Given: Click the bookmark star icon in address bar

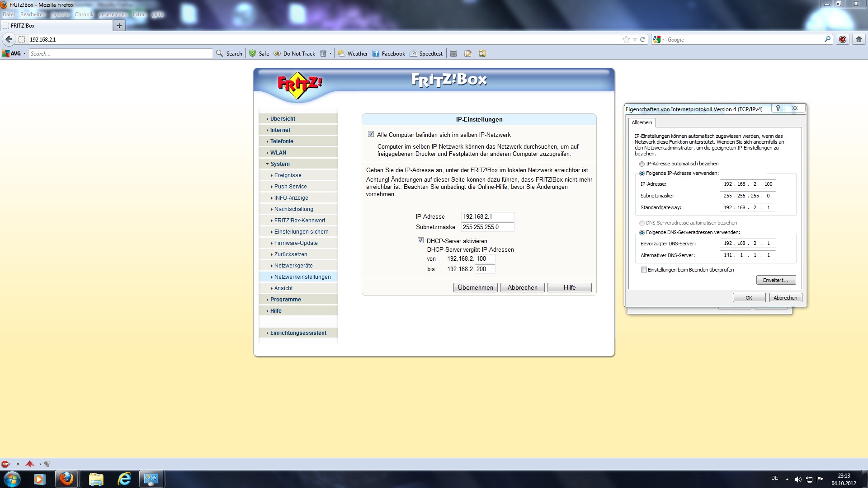Looking at the screenshot, I should point(626,39).
